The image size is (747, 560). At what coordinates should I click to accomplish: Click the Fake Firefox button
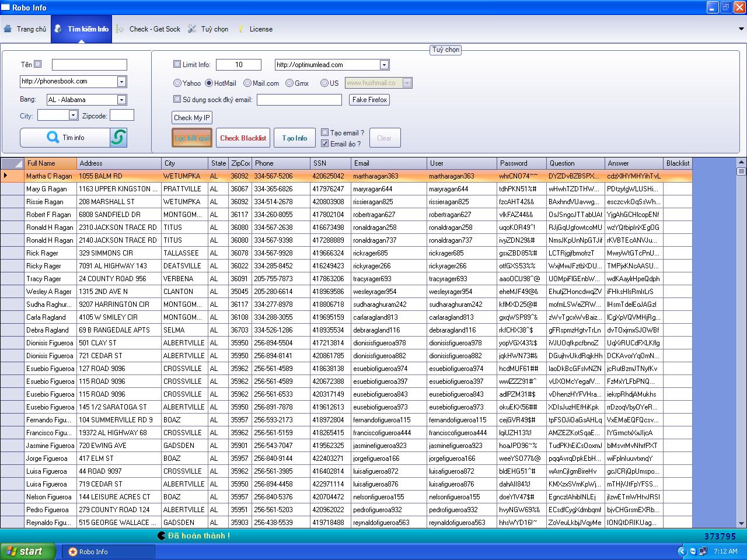(369, 100)
